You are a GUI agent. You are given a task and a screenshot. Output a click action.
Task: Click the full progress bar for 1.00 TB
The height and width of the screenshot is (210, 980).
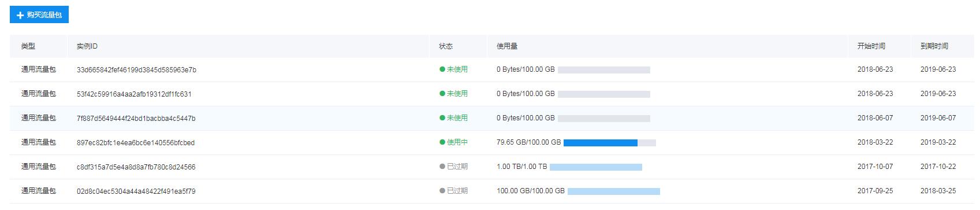pyautogui.click(x=596, y=167)
